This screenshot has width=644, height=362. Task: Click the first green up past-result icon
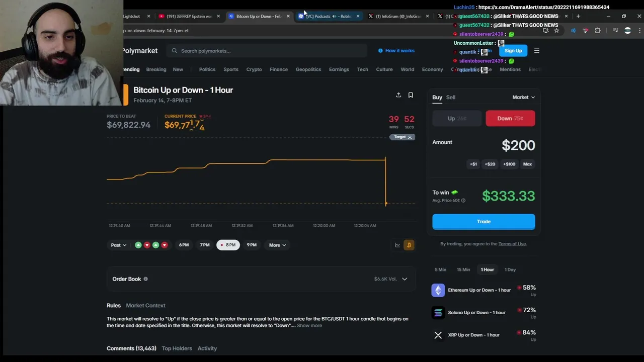pyautogui.click(x=138, y=245)
